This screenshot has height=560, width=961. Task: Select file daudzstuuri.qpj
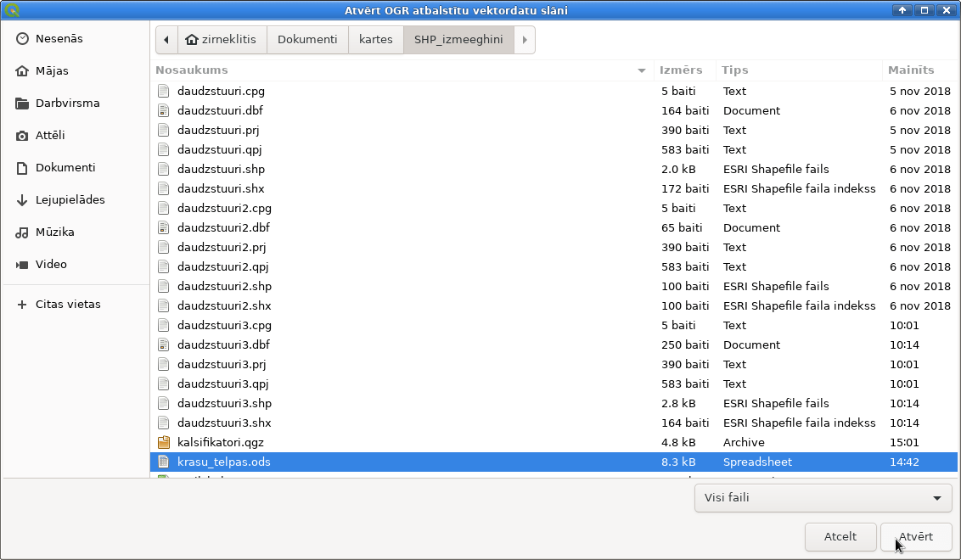554,150
